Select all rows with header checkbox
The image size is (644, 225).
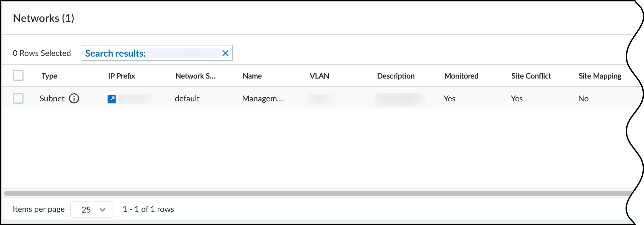(18, 75)
